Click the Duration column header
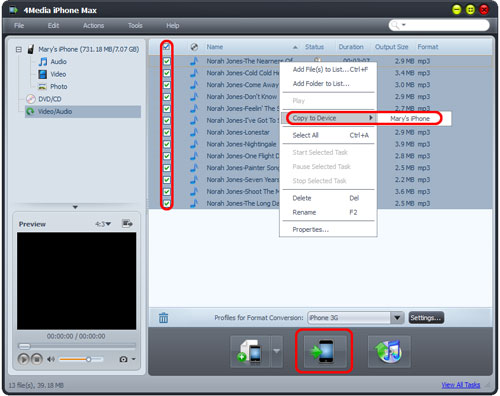Viewport: 500px width, 396px height. (351, 47)
